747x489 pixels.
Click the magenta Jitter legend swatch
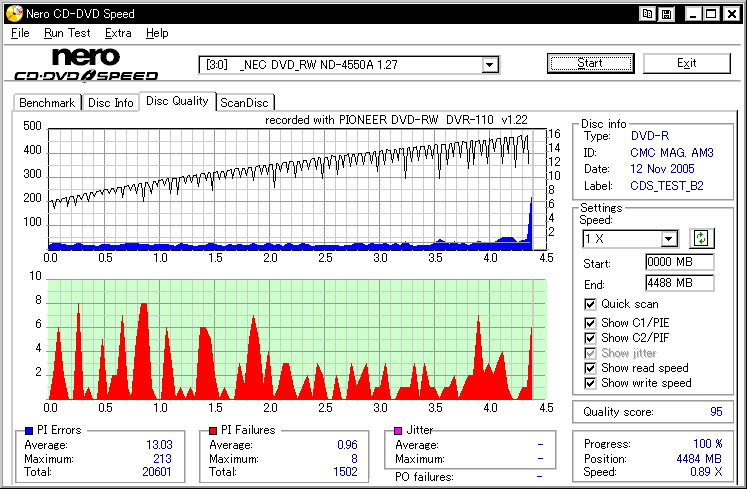[x=398, y=431]
